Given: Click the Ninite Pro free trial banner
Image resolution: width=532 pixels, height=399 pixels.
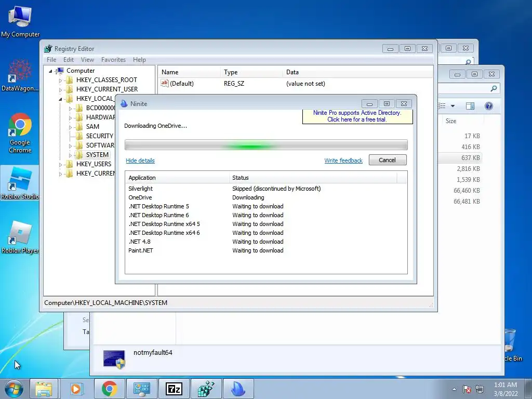Looking at the screenshot, I should pyautogui.click(x=357, y=116).
